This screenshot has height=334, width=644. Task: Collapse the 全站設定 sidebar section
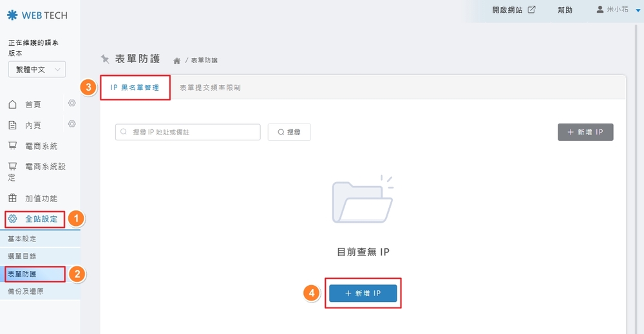41,219
